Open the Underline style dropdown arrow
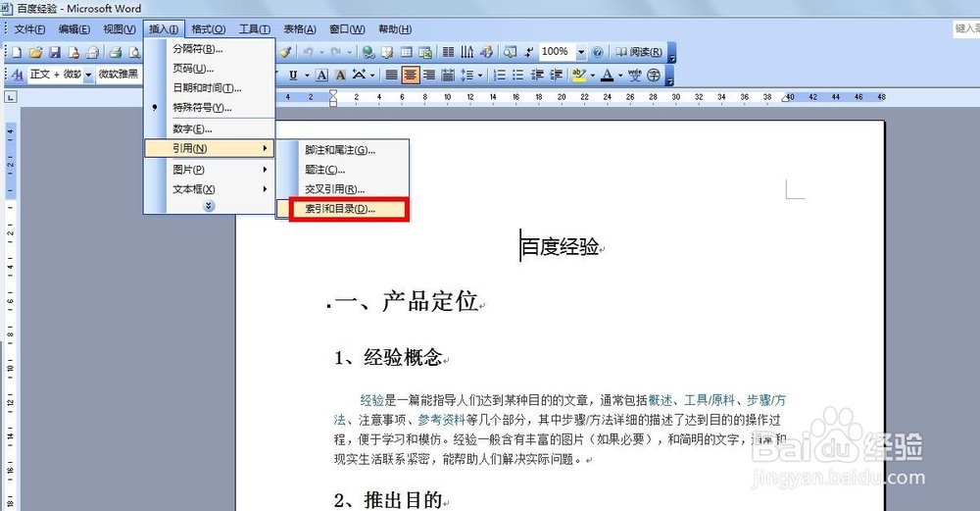This screenshot has height=511, width=980. click(307, 76)
